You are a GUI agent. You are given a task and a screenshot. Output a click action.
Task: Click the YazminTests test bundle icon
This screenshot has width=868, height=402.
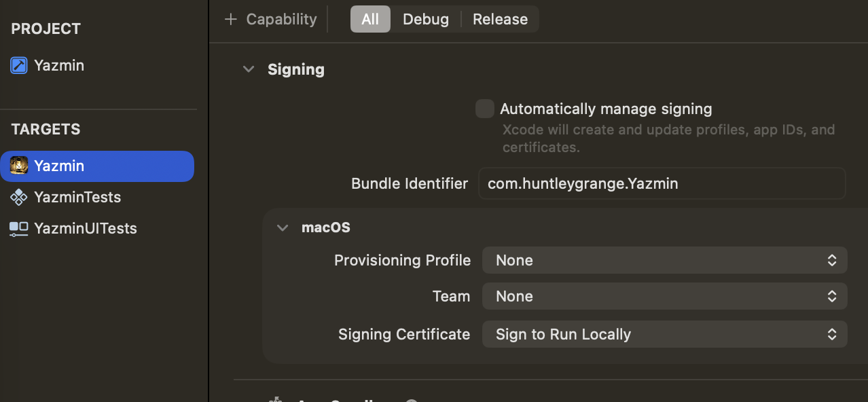(19, 197)
